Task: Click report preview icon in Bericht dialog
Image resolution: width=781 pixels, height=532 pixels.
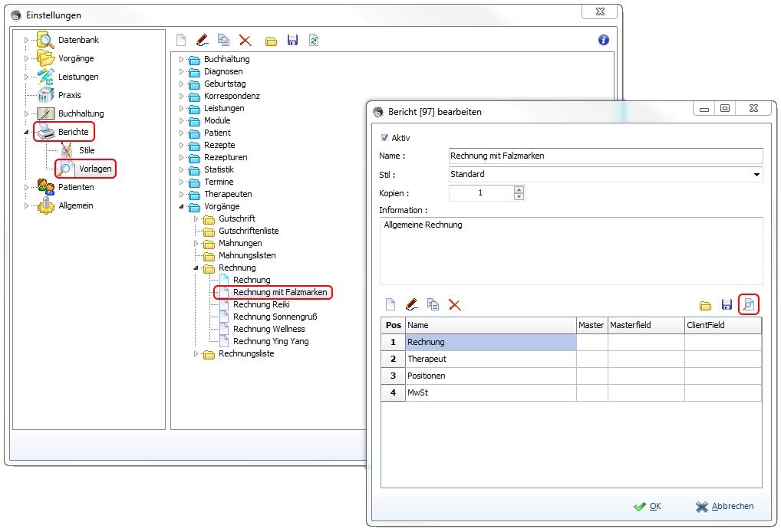Action: (x=749, y=304)
